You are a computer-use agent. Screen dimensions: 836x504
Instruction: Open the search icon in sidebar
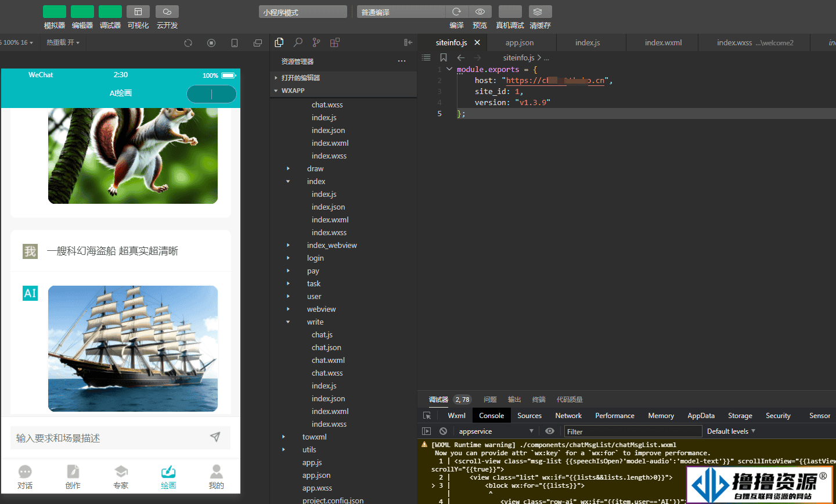pyautogui.click(x=298, y=42)
